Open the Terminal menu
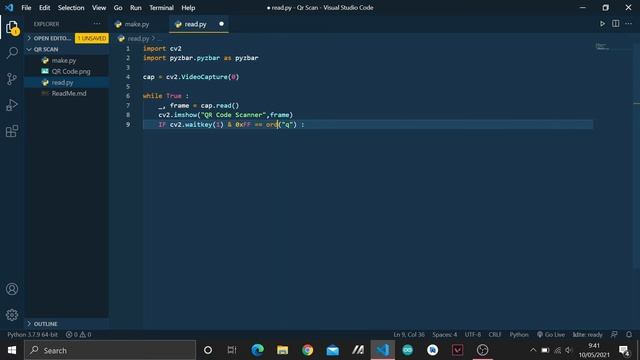Image resolution: width=640 pixels, height=360 pixels. click(x=161, y=8)
